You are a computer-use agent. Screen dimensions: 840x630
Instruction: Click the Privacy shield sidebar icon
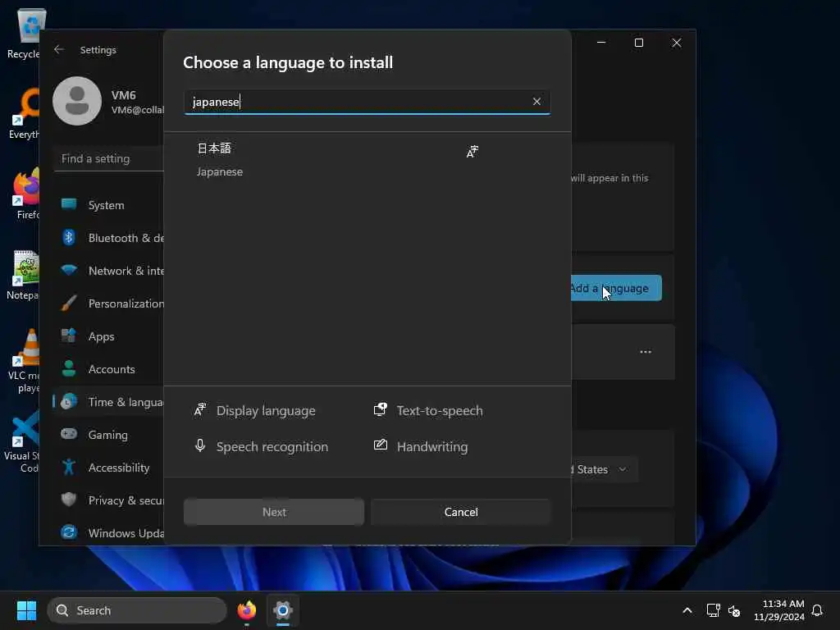click(69, 500)
